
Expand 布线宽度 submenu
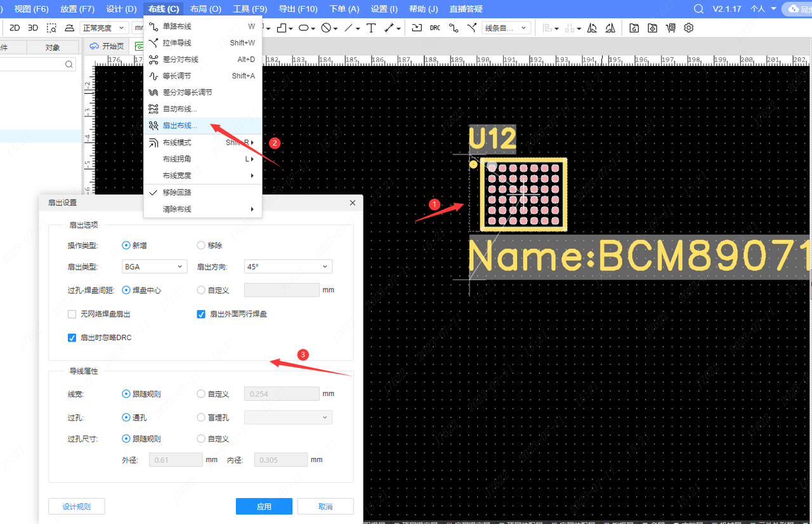click(x=203, y=175)
